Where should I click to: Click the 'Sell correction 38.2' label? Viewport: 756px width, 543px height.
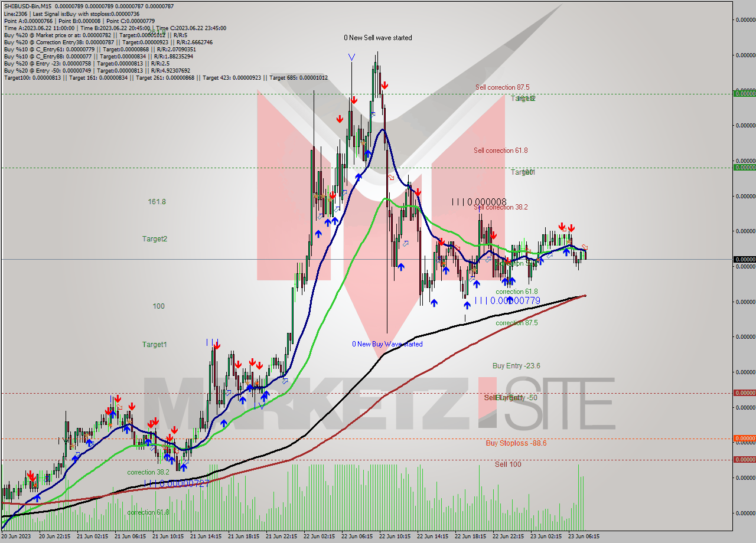(500, 207)
